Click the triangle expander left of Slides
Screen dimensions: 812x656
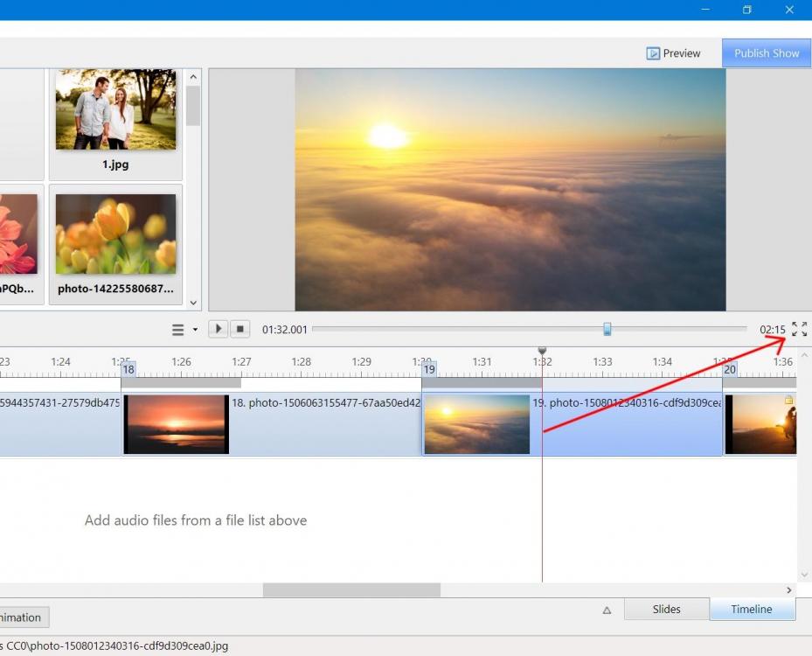point(607,611)
